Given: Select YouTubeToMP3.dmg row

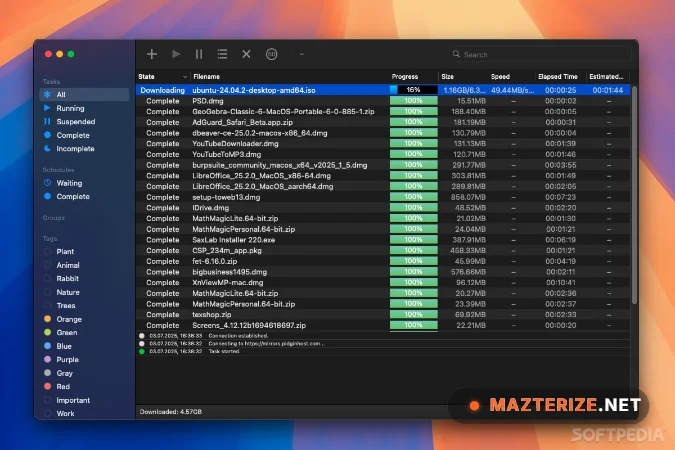Looking at the screenshot, I should (383, 154).
